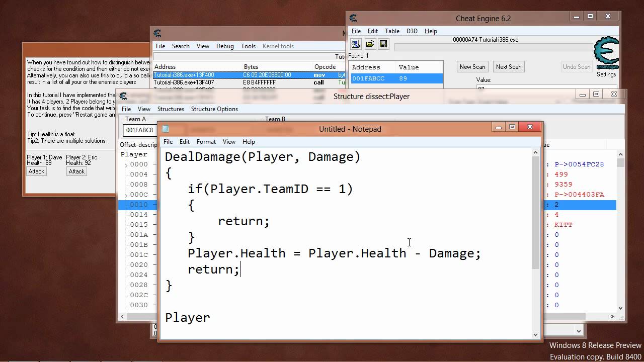
Task: Open Cheat Engine Edit menu
Action: (x=372, y=31)
